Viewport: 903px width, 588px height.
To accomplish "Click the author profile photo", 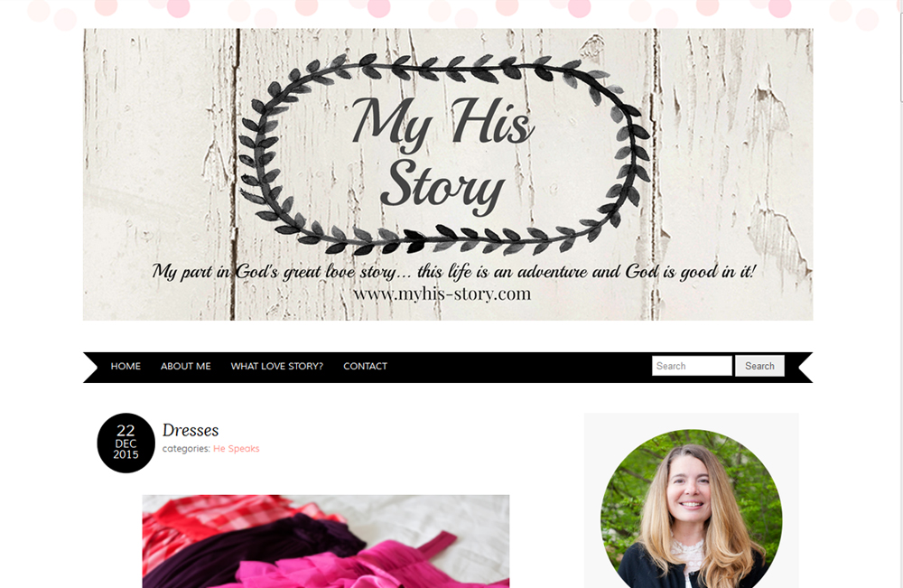I will [x=691, y=509].
